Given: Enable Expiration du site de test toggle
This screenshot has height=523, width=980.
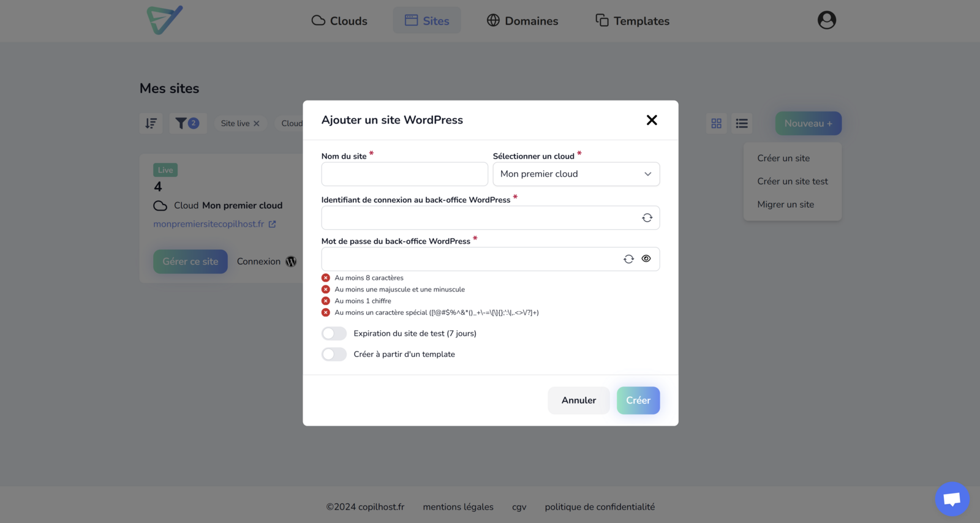Looking at the screenshot, I should pyautogui.click(x=334, y=334).
